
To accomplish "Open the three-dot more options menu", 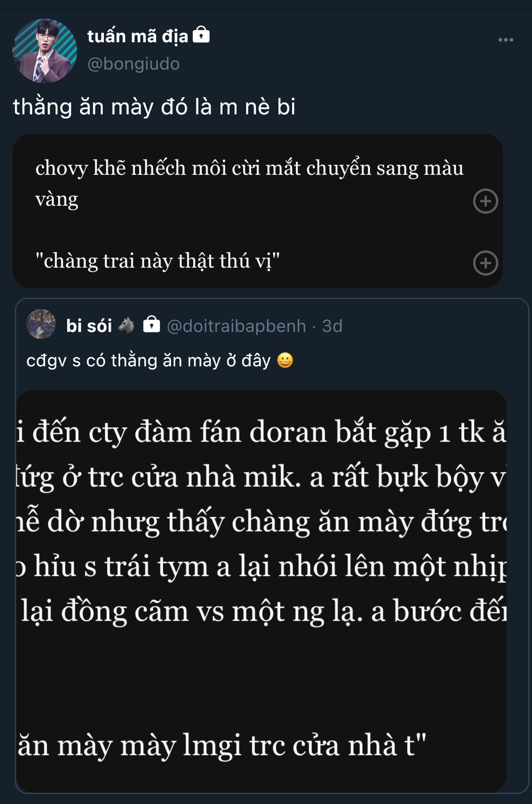I will tap(505, 40).
